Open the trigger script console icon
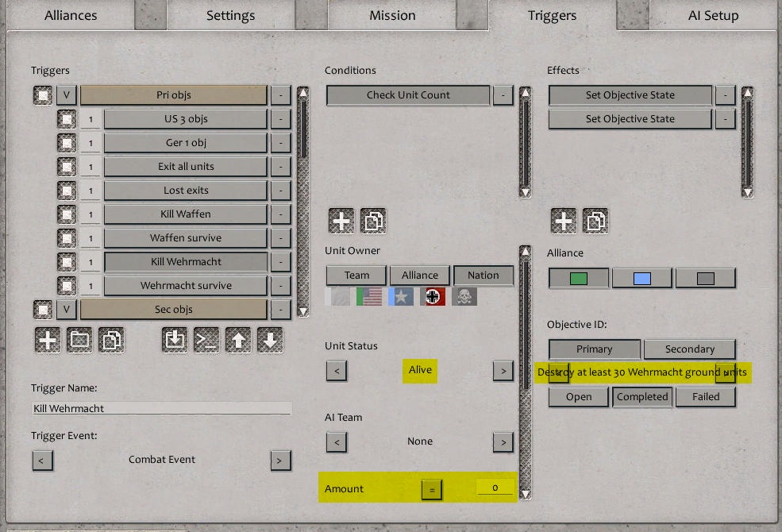 click(x=207, y=340)
